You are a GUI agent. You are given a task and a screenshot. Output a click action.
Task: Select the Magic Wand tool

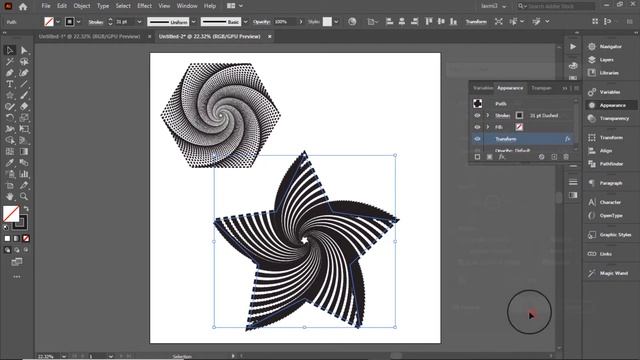9,62
